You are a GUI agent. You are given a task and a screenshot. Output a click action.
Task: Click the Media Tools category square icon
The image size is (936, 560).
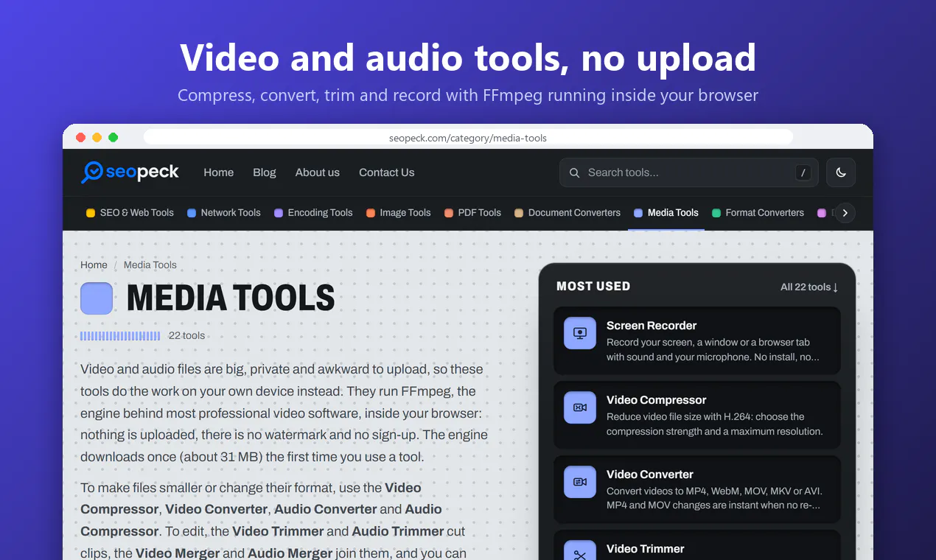point(97,298)
